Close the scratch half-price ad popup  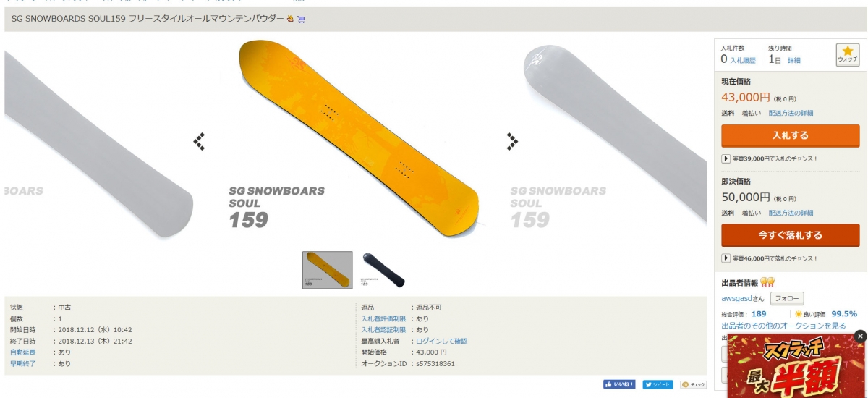pos(860,336)
